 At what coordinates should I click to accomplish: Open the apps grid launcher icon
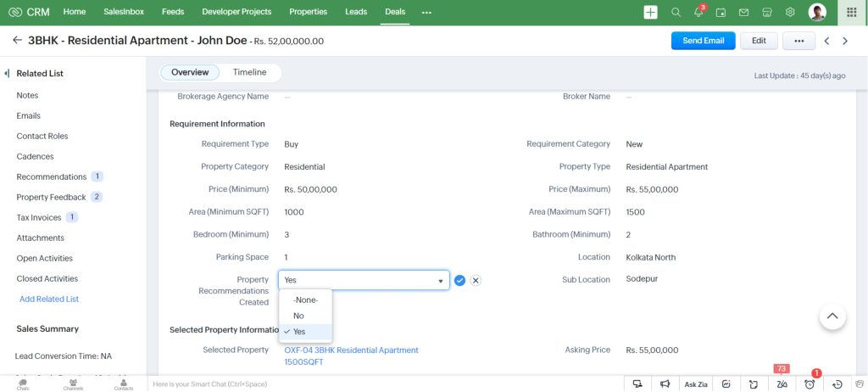(852, 12)
